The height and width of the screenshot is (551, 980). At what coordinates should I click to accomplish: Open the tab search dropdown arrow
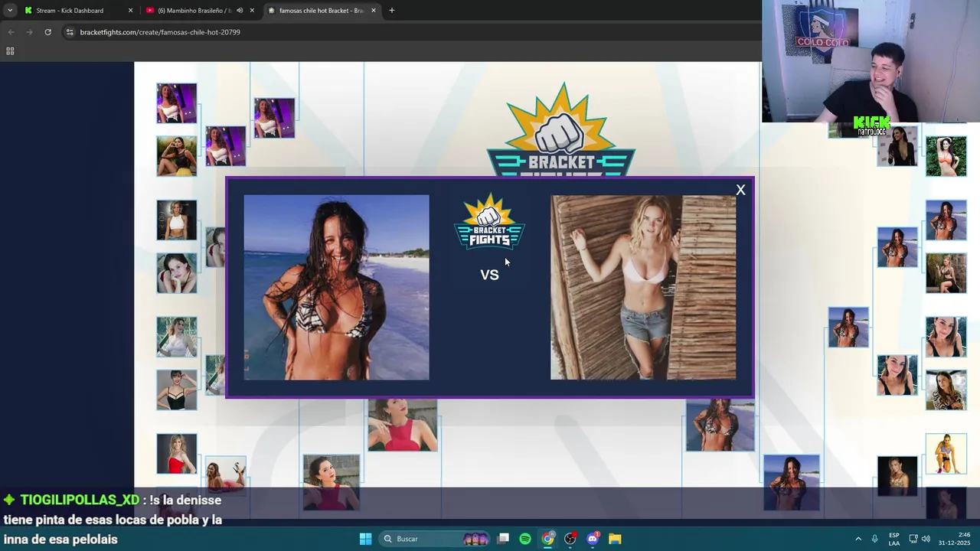(9, 11)
